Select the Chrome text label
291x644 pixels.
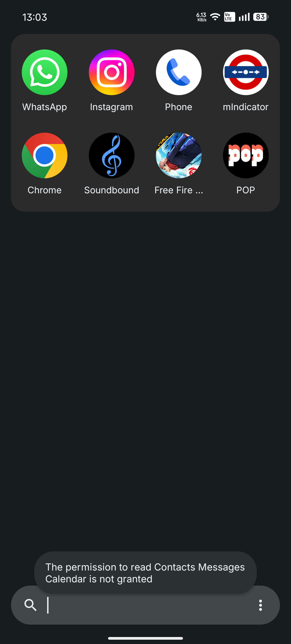(44, 190)
